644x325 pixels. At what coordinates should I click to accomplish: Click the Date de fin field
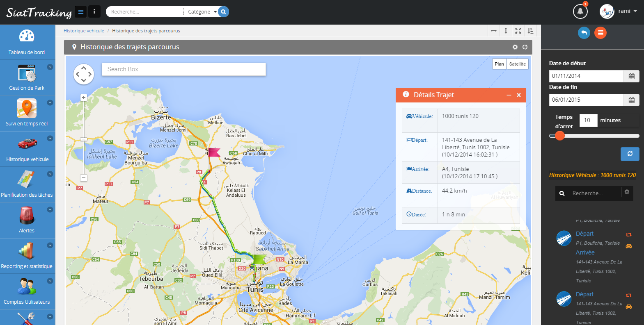click(x=586, y=100)
